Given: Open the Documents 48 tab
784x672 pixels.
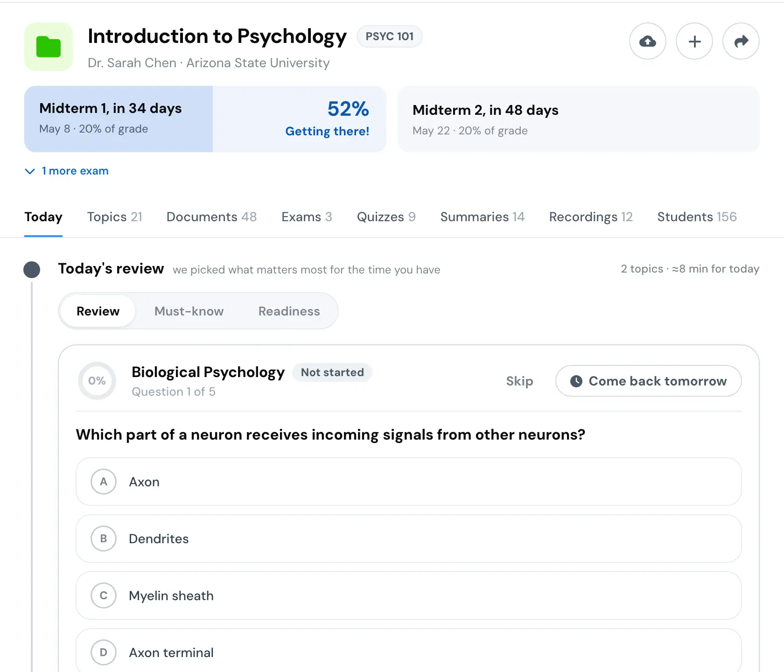Looking at the screenshot, I should [x=211, y=217].
